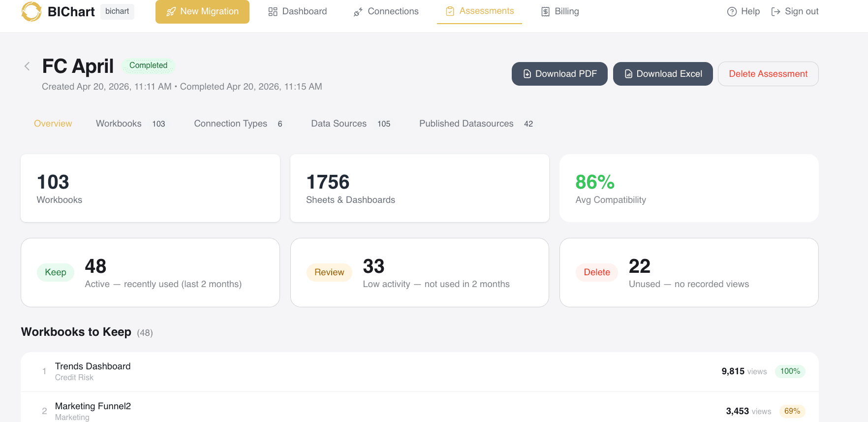
Task: Click the 103 Workbooks summary card
Action: point(150,188)
